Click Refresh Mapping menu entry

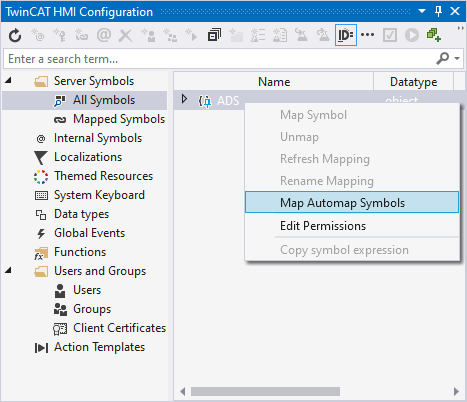352,159
